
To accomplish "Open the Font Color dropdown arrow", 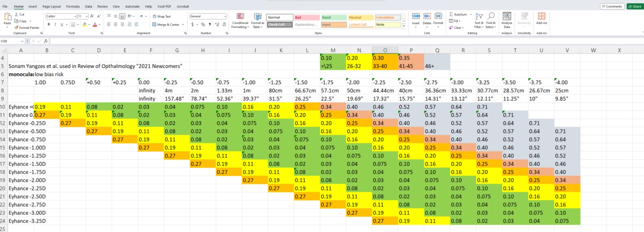I will [x=99, y=24].
